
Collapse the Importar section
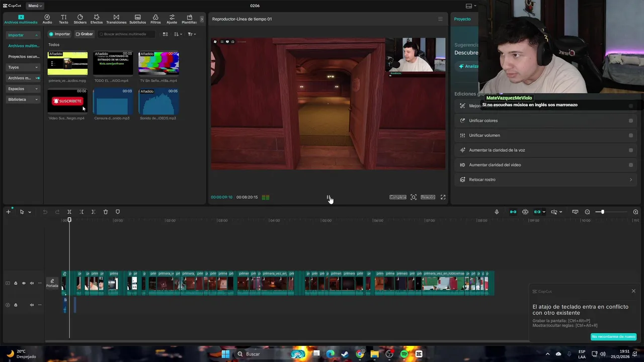[x=23, y=35]
